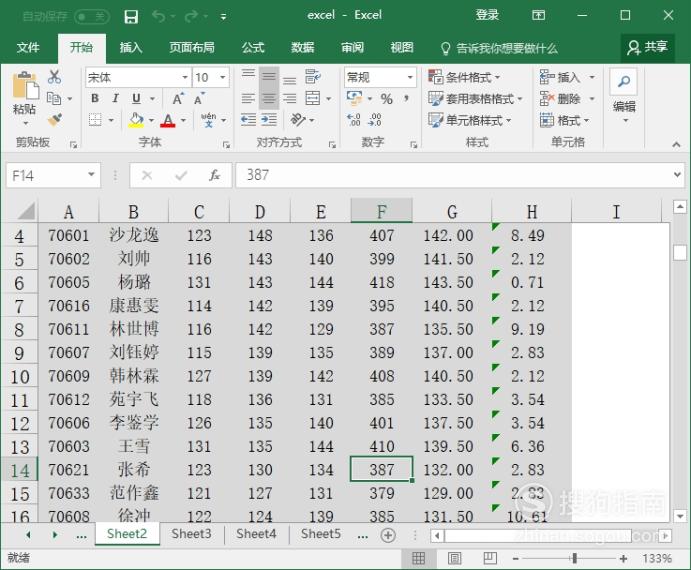Screen dimensions: 691x570
Task: Toggle Bold formatting
Action: [95, 98]
